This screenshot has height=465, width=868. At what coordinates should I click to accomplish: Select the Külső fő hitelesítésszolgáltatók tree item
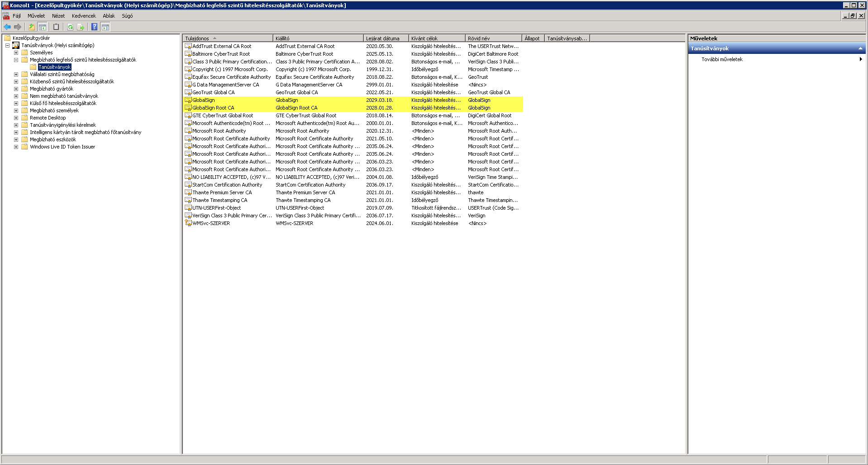[63, 103]
